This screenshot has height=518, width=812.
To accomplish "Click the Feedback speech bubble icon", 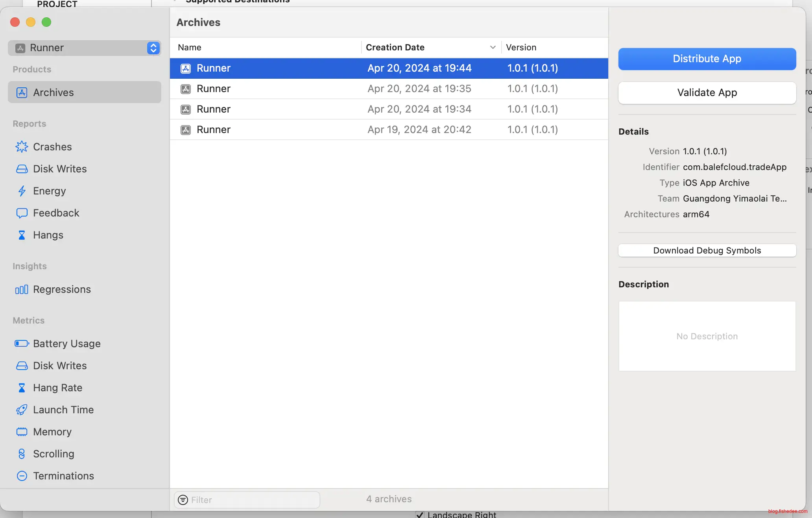I will click(22, 213).
